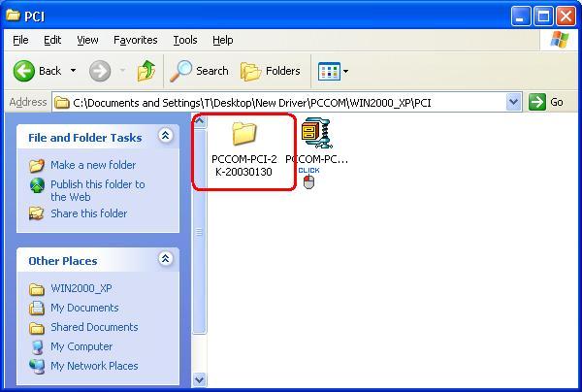The width and height of the screenshot is (582, 392).
Task: Open My Computer link
Action: [x=81, y=346]
